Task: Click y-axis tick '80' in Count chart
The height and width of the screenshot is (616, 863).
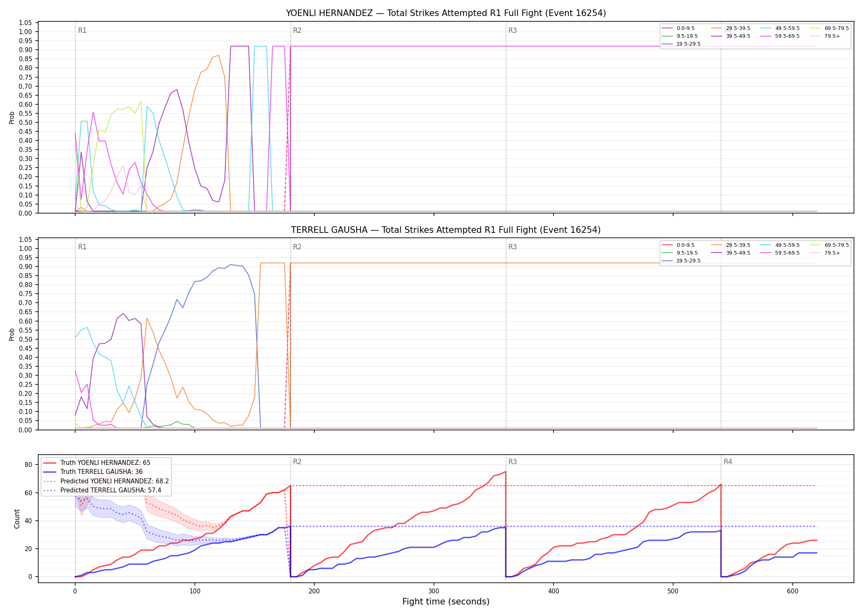Action: pos(28,465)
